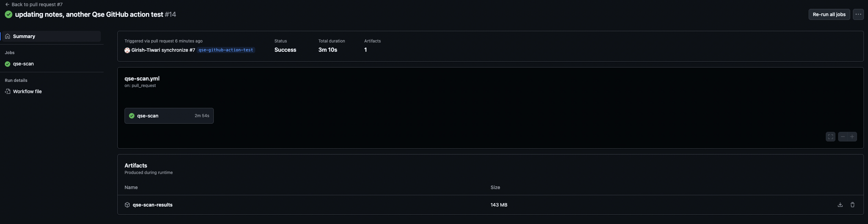Delete the qse-scan-results artifact
868x224 pixels.
click(852, 205)
